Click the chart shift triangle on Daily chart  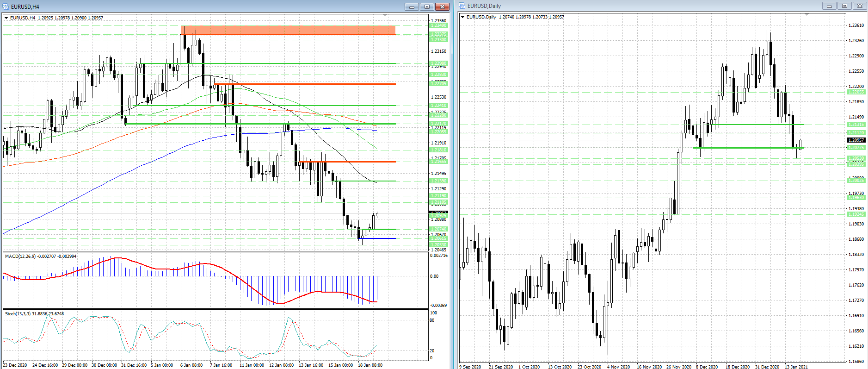[x=806, y=15]
